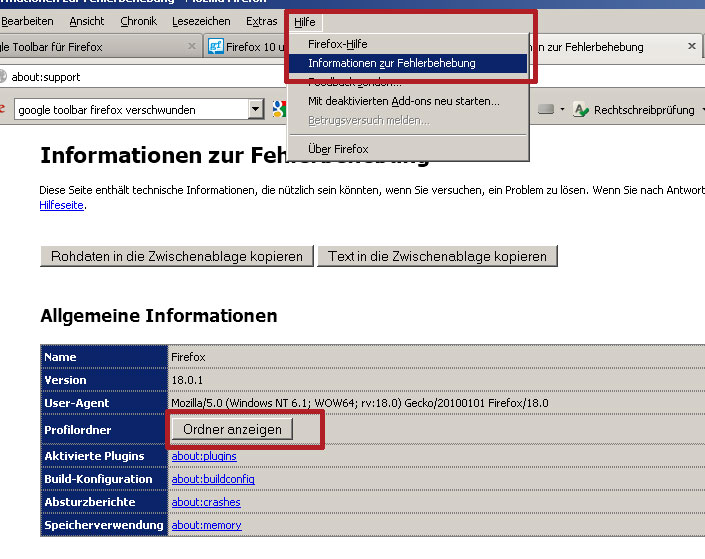Click the Rechtschreibprüfung spell check icon
Image resolution: width=705 pixels, height=559 pixels.
pos(580,109)
